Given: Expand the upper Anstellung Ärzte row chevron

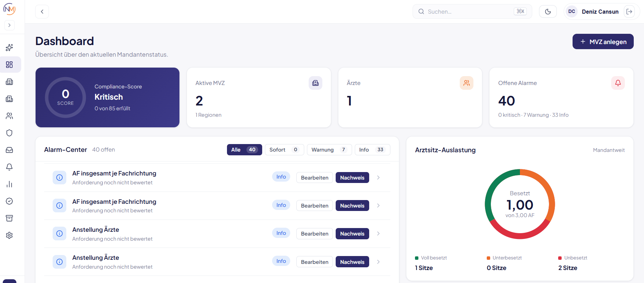Looking at the screenshot, I should 378,234.
